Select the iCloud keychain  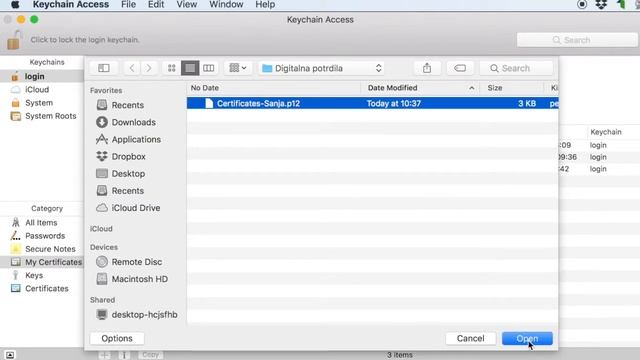[37, 89]
